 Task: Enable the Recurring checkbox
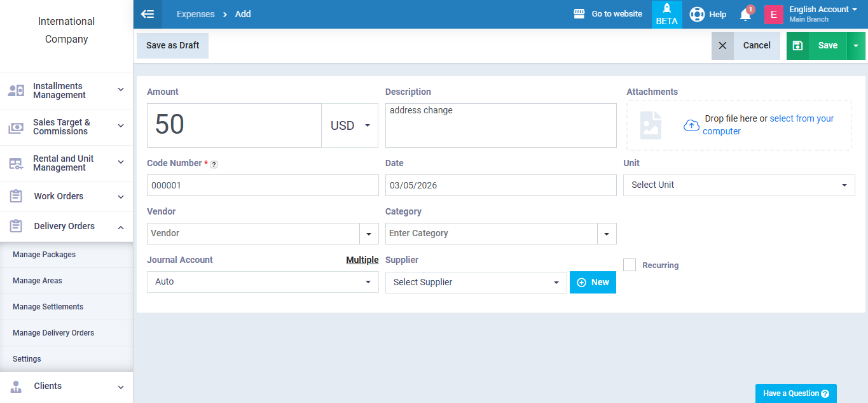630,265
